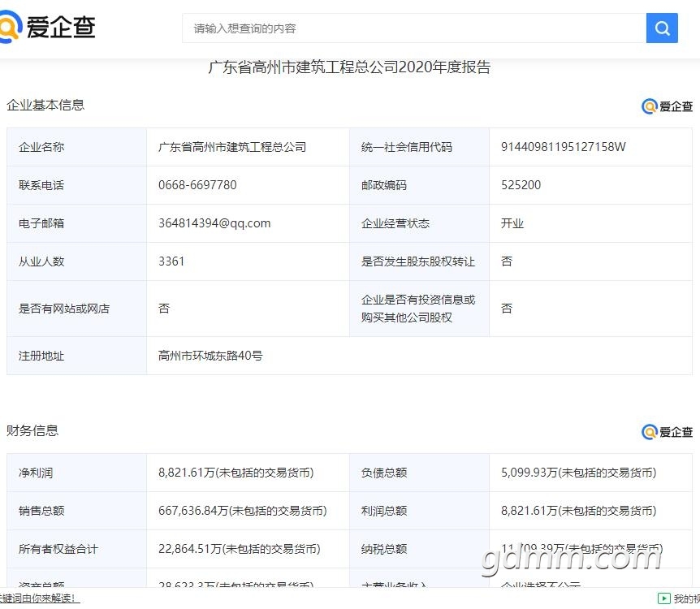Click the 爱企查 logo in the header
The width and height of the screenshot is (700, 609).
click(49, 28)
